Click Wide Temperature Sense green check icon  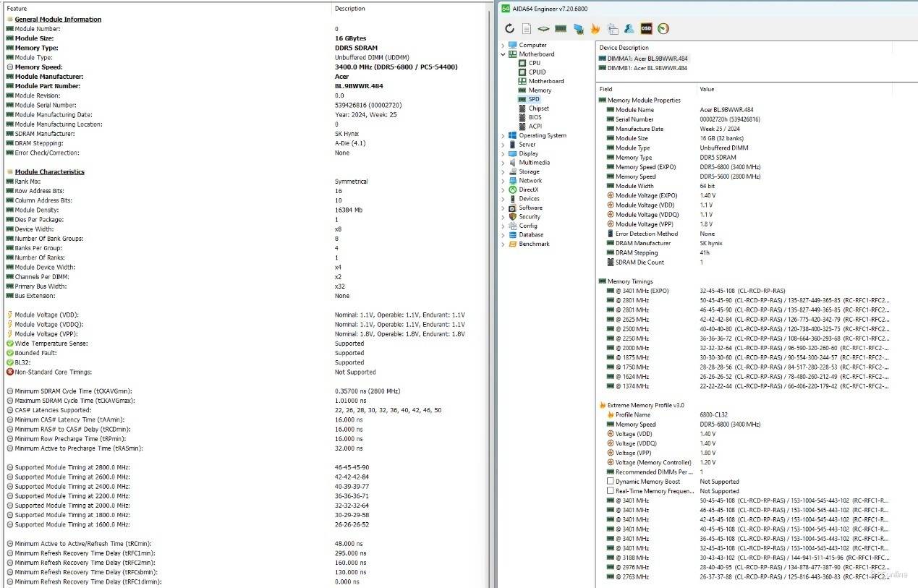pyautogui.click(x=10, y=344)
